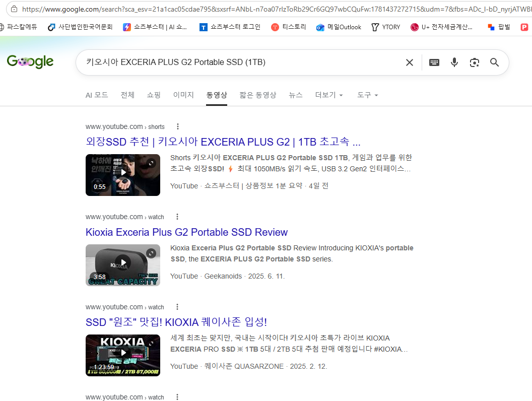The width and height of the screenshot is (532, 401).
Task: Open the U+ 전자세금계산 bookmark
Action: click(x=441, y=27)
